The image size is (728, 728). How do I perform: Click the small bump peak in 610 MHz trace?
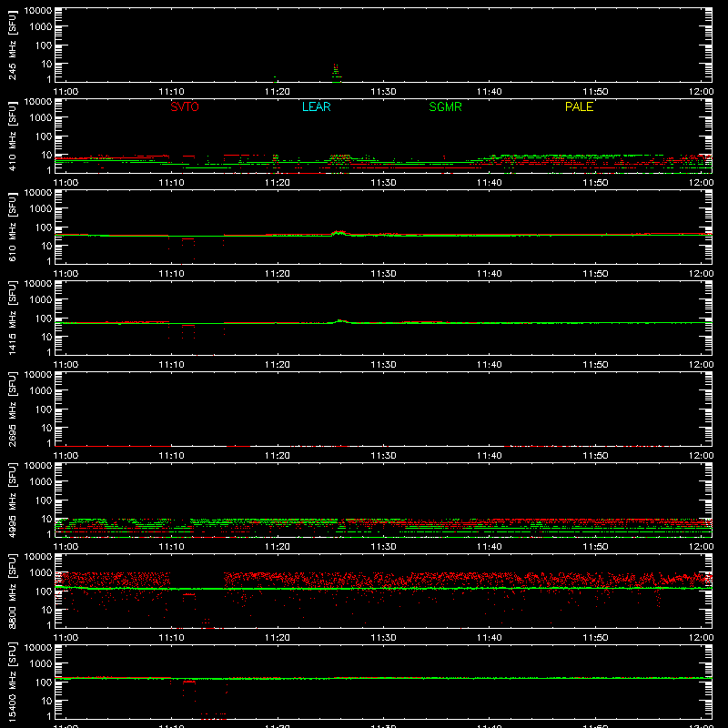point(339,232)
